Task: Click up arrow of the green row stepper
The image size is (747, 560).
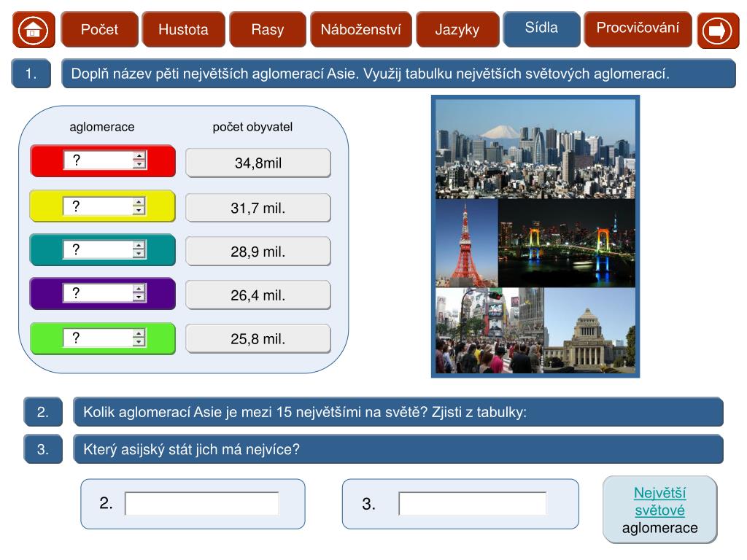Action: pyautogui.click(x=139, y=333)
